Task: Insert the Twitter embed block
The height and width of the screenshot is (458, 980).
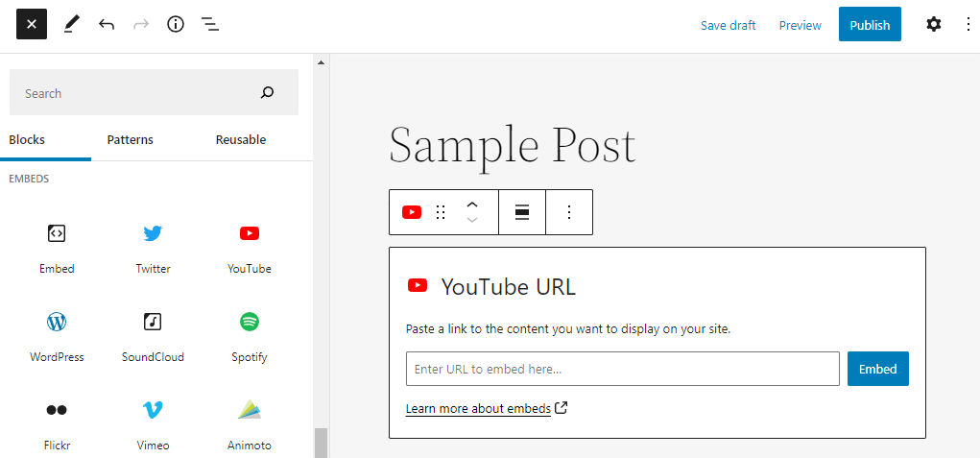Action: point(153,247)
